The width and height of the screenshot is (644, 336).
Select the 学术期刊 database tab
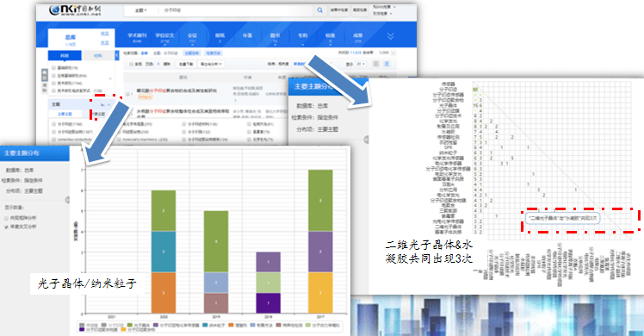click(137, 37)
